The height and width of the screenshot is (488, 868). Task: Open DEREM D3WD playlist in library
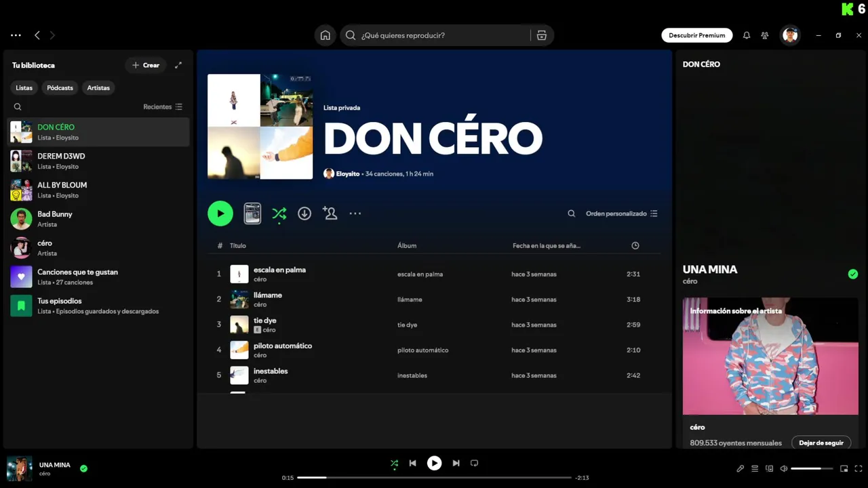[98, 161]
